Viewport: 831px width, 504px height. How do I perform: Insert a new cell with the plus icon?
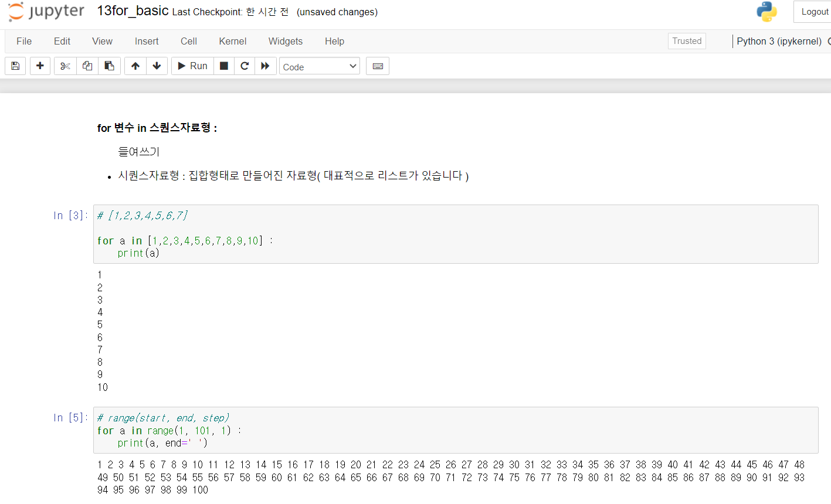40,66
